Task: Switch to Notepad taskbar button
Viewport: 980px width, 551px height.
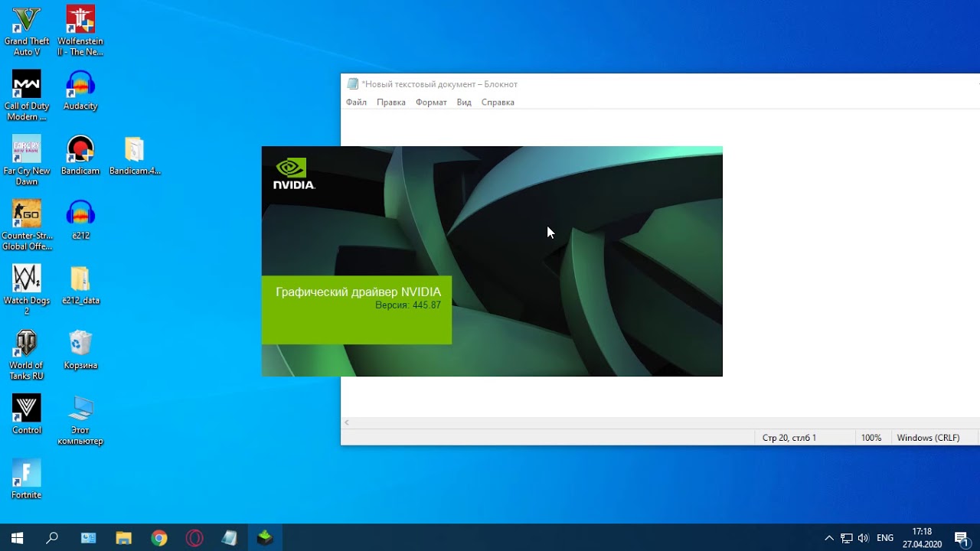Action: (230, 538)
